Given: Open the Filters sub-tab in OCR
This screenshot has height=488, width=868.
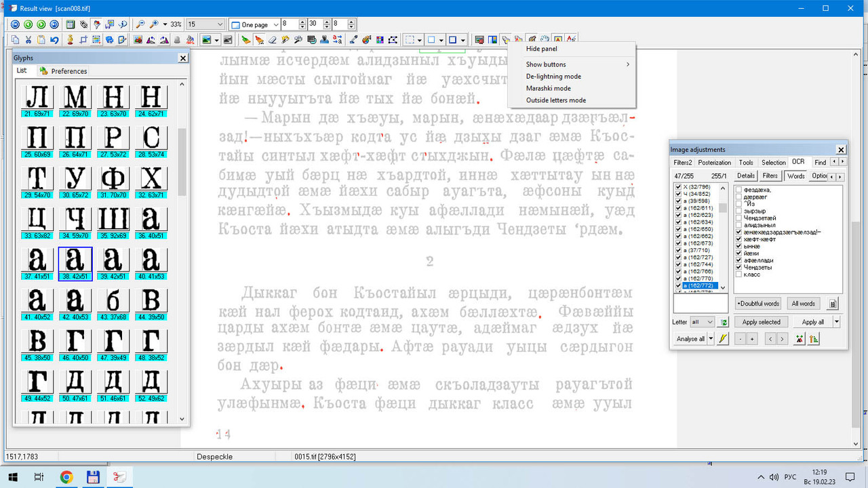Looking at the screenshot, I should (x=770, y=176).
